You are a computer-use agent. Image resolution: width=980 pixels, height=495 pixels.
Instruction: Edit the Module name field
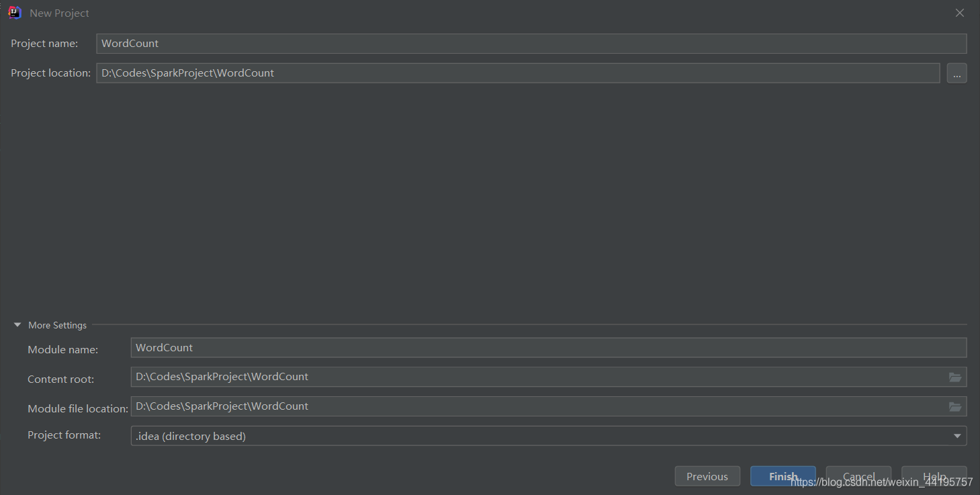548,348
